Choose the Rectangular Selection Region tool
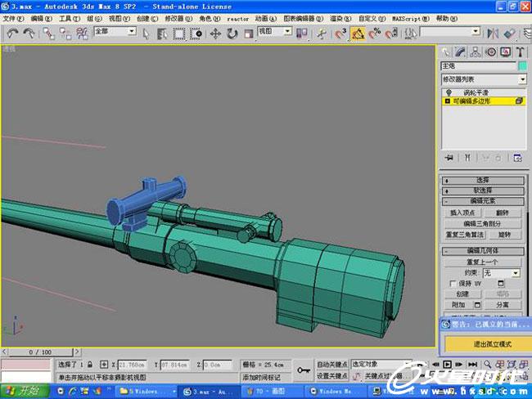Screen dimensions: 532x399 point(178,34)
